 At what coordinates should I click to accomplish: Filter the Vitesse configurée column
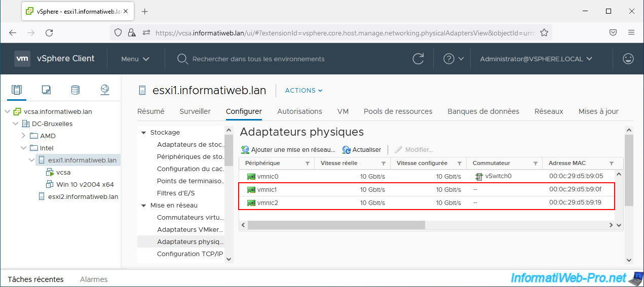click(x=460, y=163)
